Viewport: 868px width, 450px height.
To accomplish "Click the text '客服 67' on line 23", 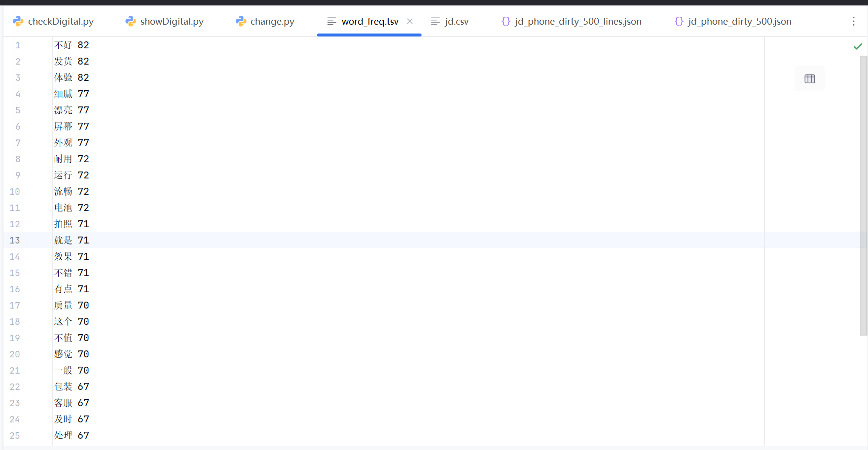I will point(72,403).
